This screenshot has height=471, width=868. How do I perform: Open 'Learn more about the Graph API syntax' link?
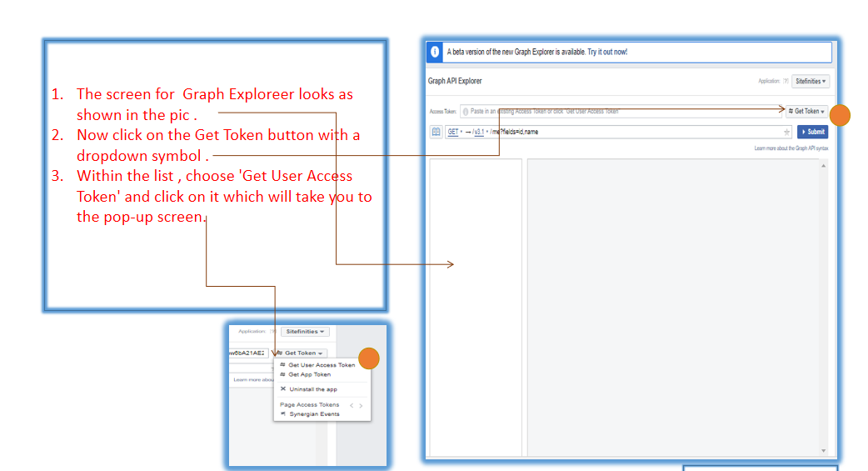tap(791, 148)
